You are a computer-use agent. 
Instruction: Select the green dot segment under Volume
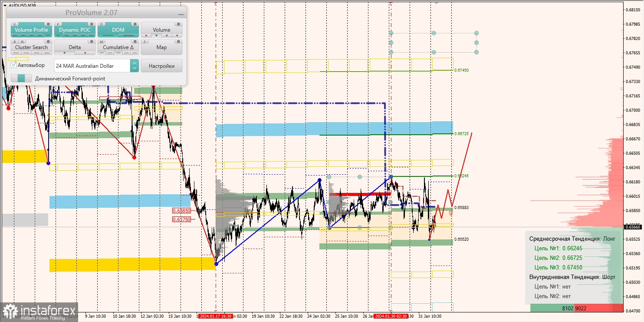157,36
